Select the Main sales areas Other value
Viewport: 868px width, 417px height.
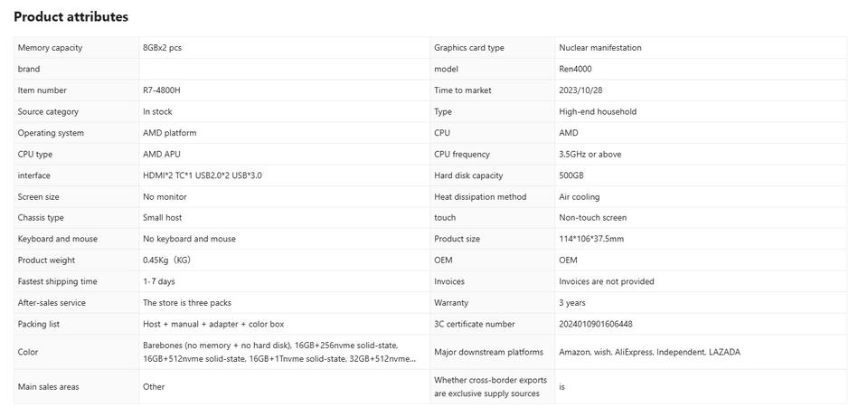154,386
